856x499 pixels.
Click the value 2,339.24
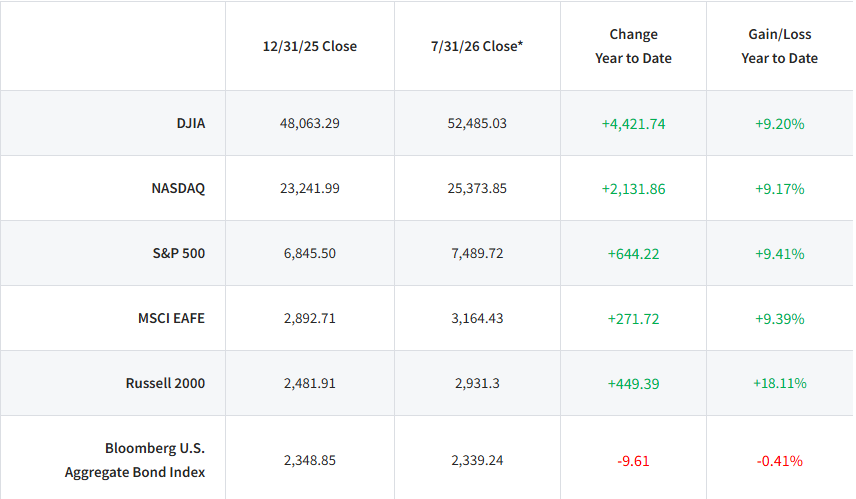[477, 460]
